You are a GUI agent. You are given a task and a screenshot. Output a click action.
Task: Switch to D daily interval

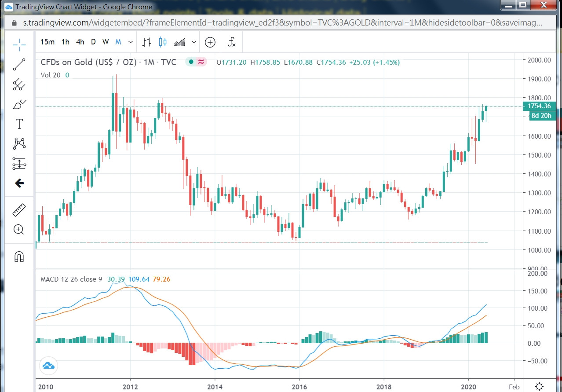93,42
